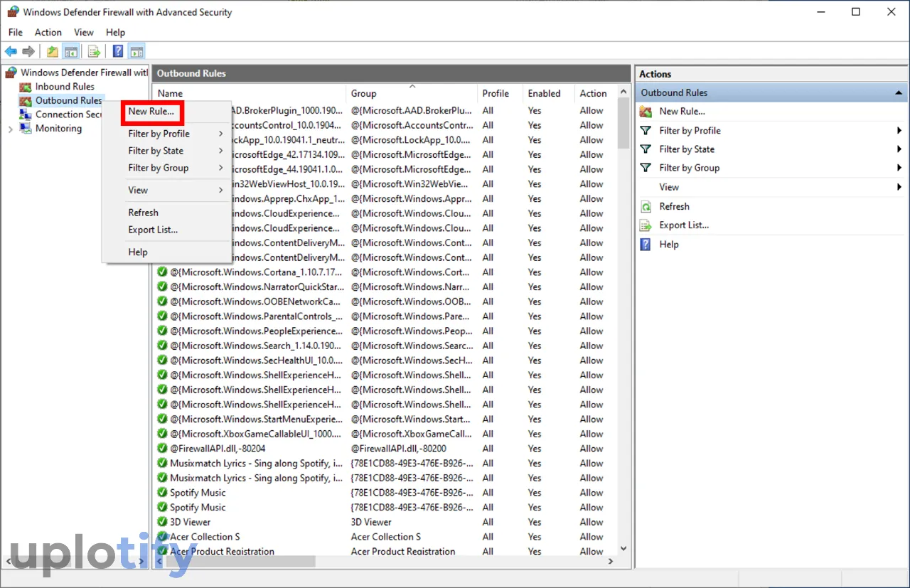Sort by the Profile column header
Viewport: 910px width, 588px height.
500,93
